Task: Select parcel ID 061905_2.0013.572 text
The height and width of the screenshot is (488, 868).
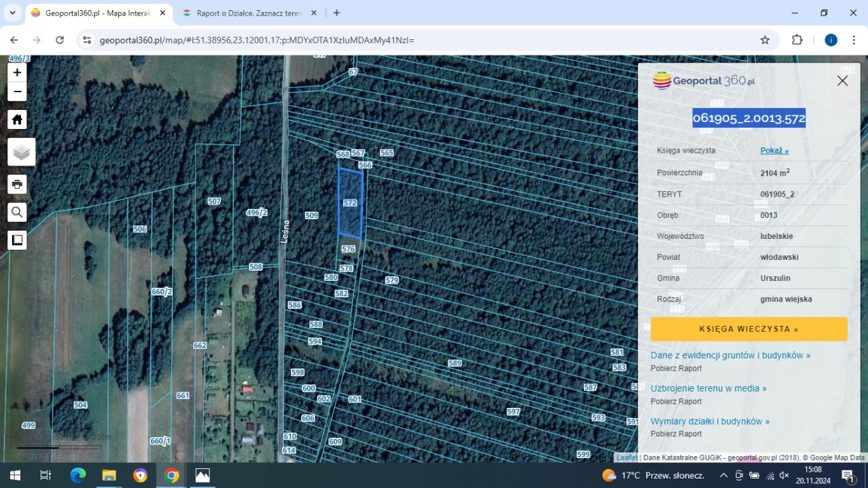Action: 749,118
